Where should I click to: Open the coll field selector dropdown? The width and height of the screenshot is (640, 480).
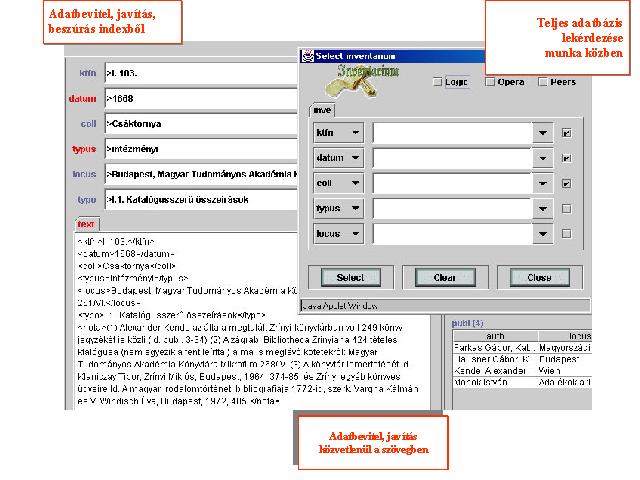click(x=338, y=183)
